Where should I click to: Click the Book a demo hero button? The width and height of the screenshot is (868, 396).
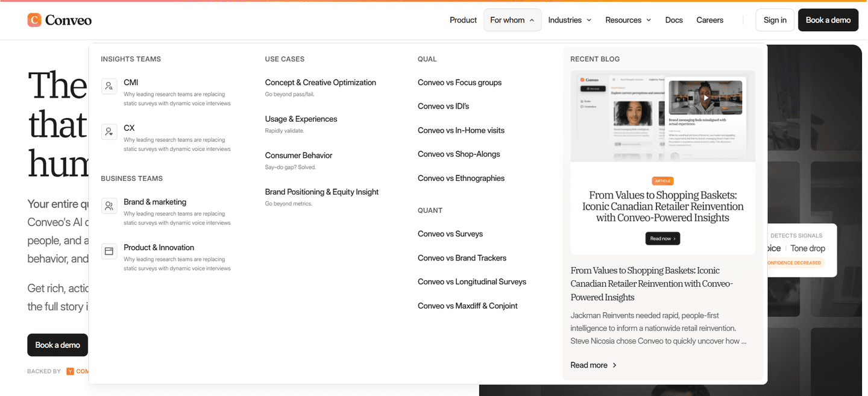58,345
